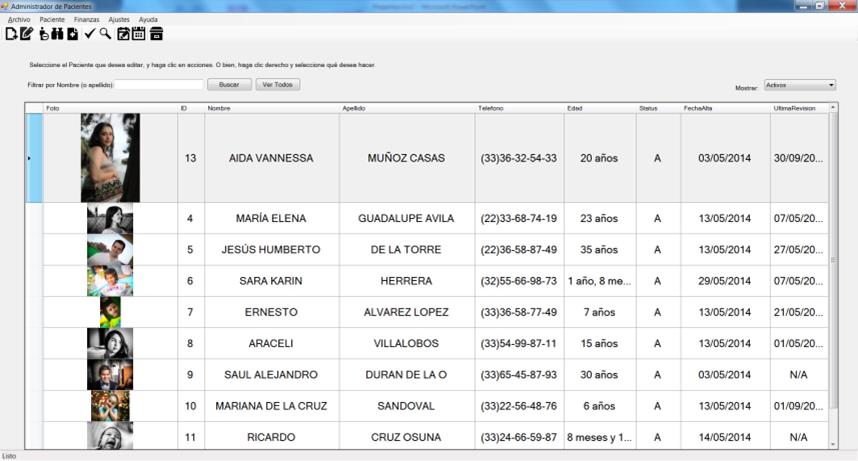858x461 pixels.
Task: Click the archive box toolbar icon
Action: coord(156,34)
